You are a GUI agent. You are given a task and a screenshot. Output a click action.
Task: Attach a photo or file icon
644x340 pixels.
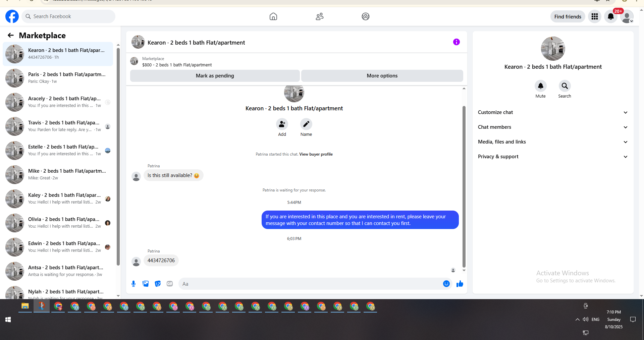(x=146, y=284)
